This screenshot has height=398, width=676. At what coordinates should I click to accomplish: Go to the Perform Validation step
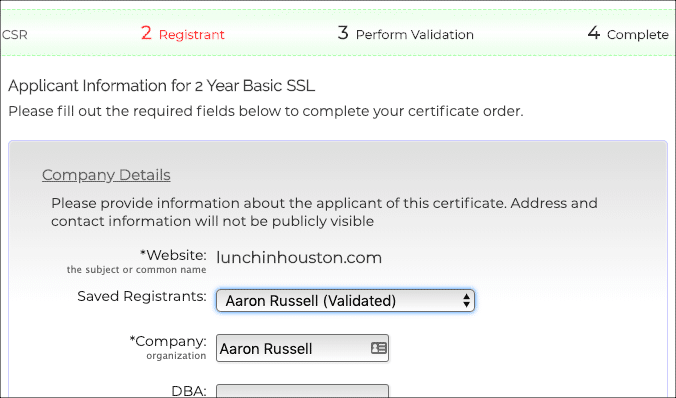[x=414, y=34]
